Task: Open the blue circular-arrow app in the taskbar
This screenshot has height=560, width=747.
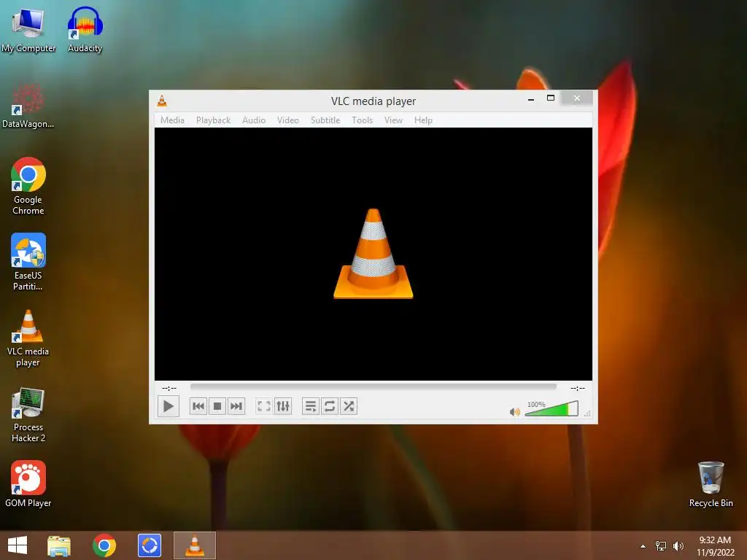Action: [x=149, y=545]
